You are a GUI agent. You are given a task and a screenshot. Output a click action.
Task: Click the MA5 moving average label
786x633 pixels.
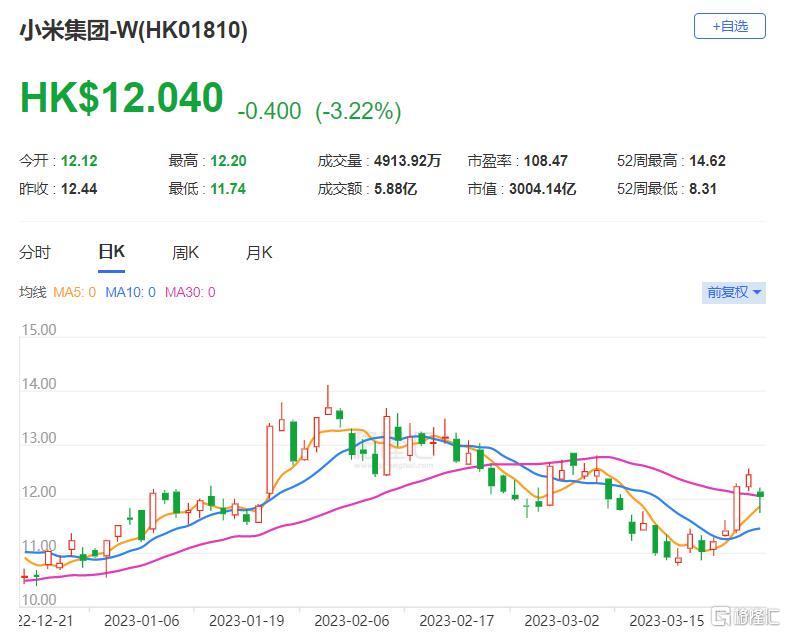click(74, 292)
